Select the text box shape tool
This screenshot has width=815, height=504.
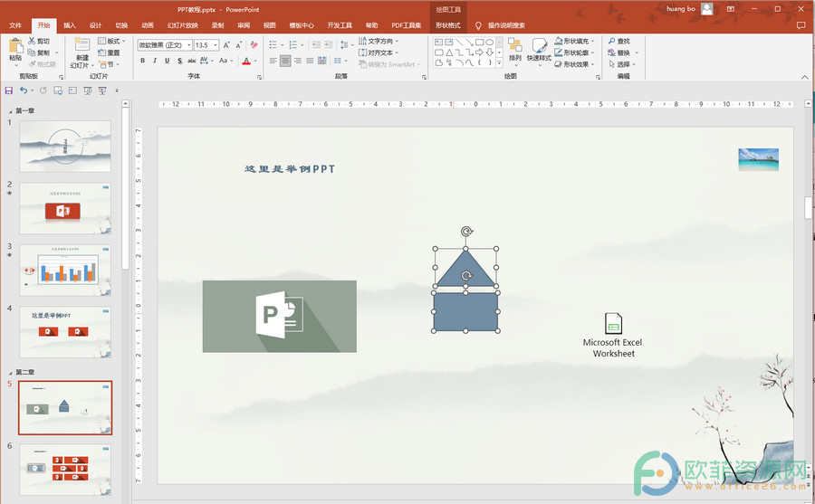click(x=438, y=43)
